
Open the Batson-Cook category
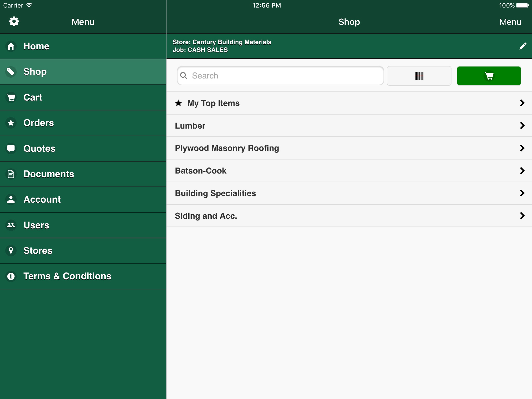coord(201,171)
